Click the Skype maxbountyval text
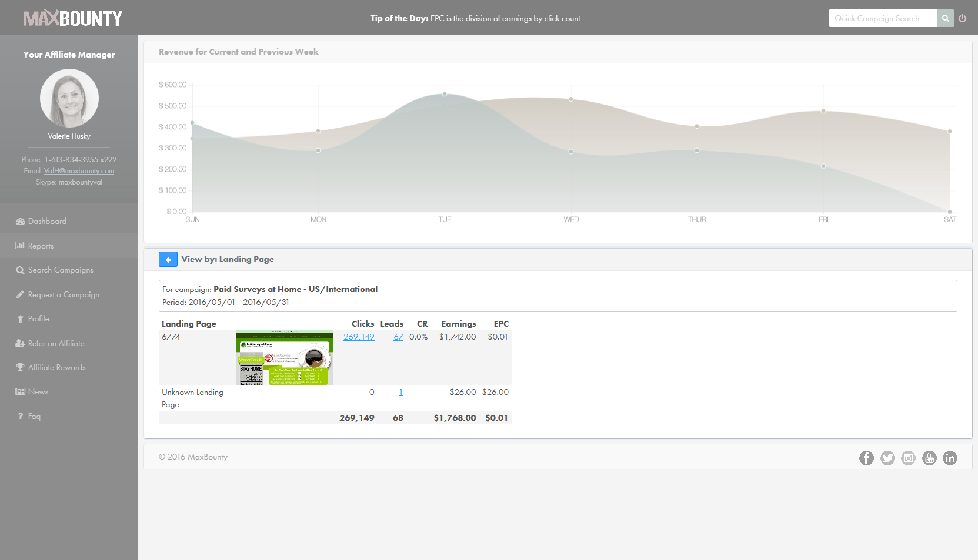The width and height of the screenshot is (978, 560). (x=69, y=182)
